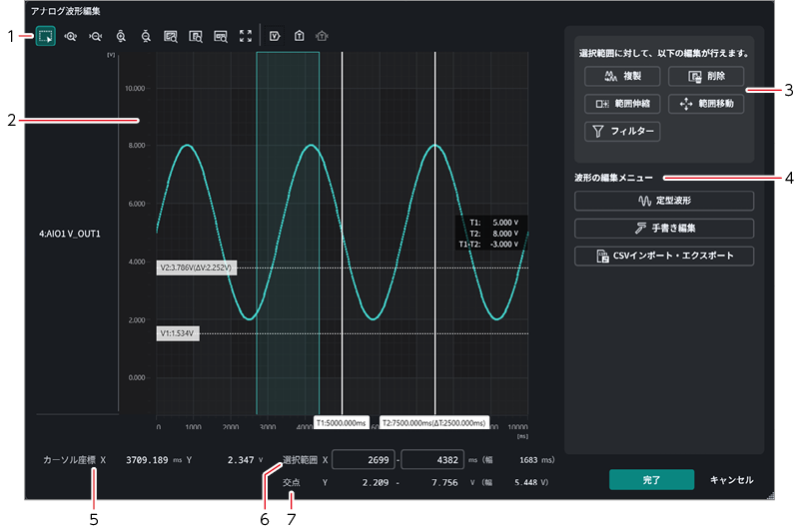Select 範囲移動 range move
Viewport: 801px width, 532px height.
[706, 104]
